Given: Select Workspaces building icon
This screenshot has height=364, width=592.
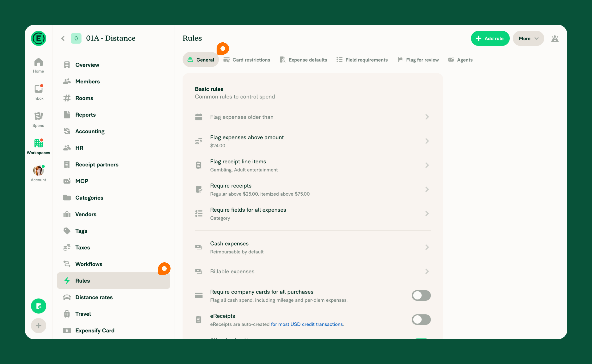Looking at the screenshot, I should [x=39, y=143].
